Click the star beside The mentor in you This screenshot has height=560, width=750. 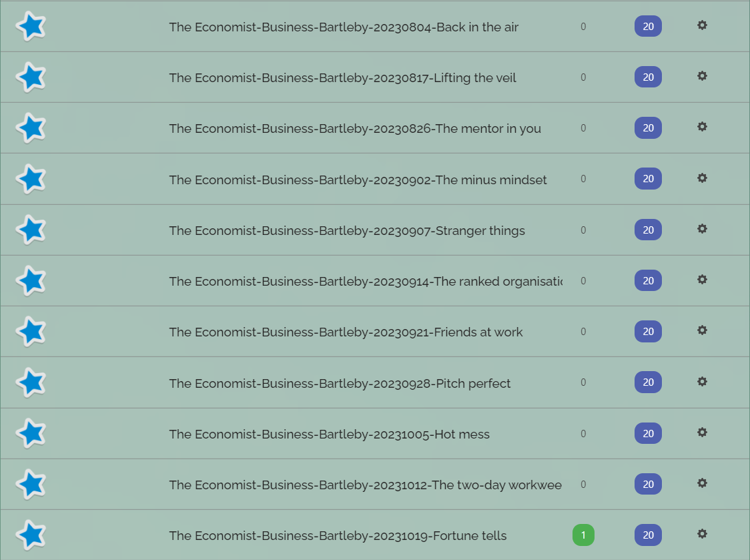pyautogui.click(x=31, y=127)
